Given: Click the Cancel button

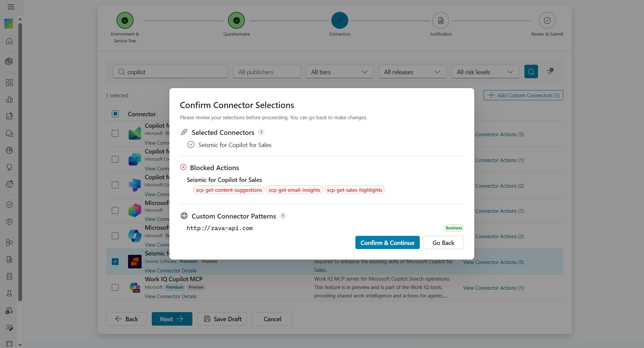Looking at the screenshot, I should click(272, 319).
